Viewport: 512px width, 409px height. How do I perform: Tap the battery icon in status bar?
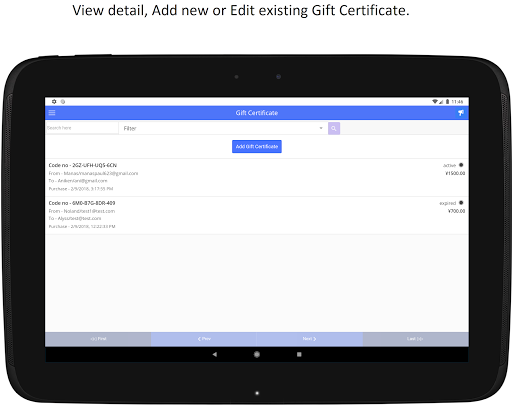click(x=447, y=101)
